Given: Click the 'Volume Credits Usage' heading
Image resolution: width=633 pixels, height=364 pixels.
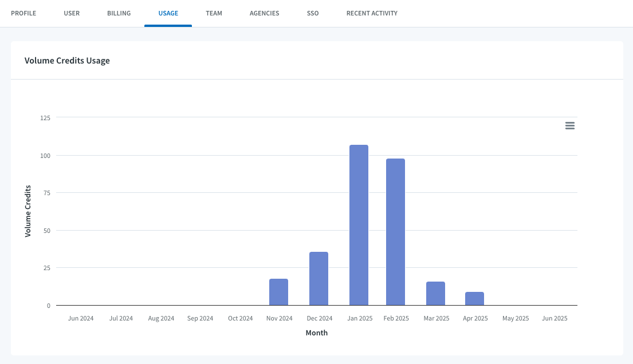Looking at the screenshot, I should (x=67, y=61).
